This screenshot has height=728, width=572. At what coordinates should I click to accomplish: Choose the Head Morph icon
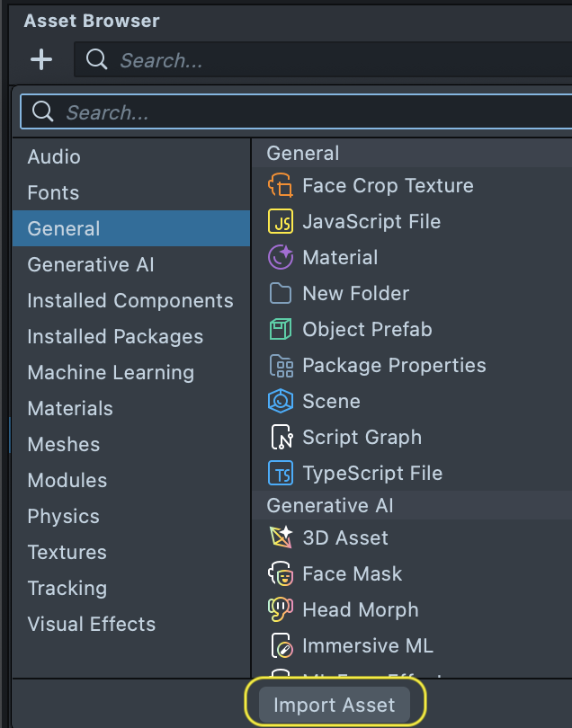[281, 610]
